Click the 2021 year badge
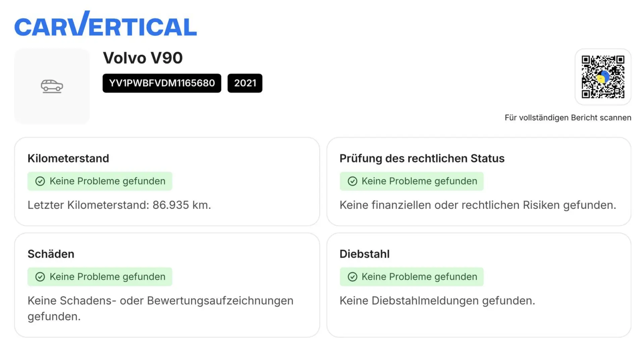This screenshot has width=644, height=348. [x=245, y=83]
